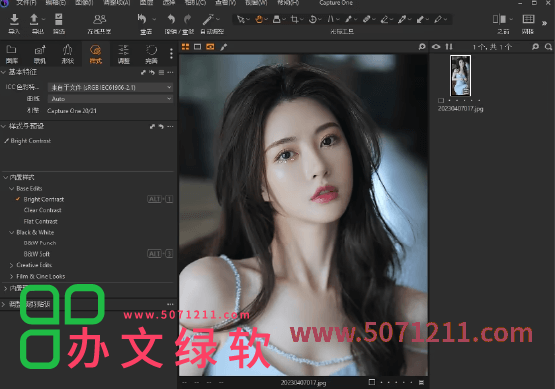Select the Healing bandage tool
Screen dimensions: 555x389
click(367, 19)
